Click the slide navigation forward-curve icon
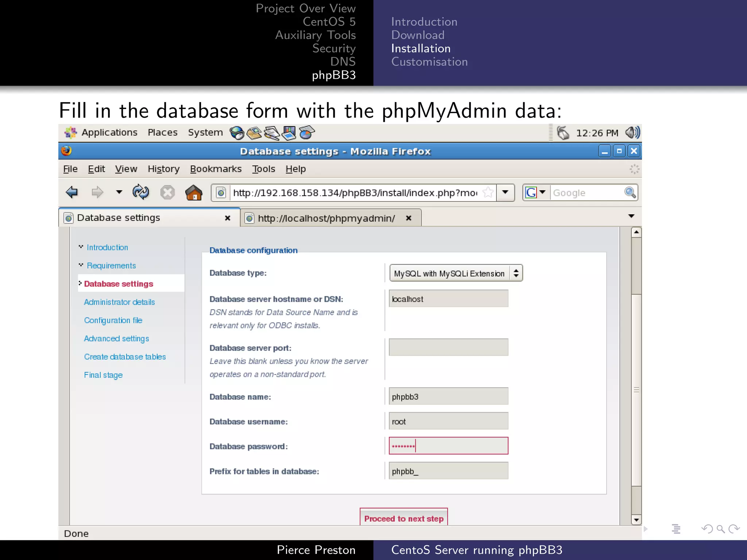This screenshot has height=560, width=747. 734,529
